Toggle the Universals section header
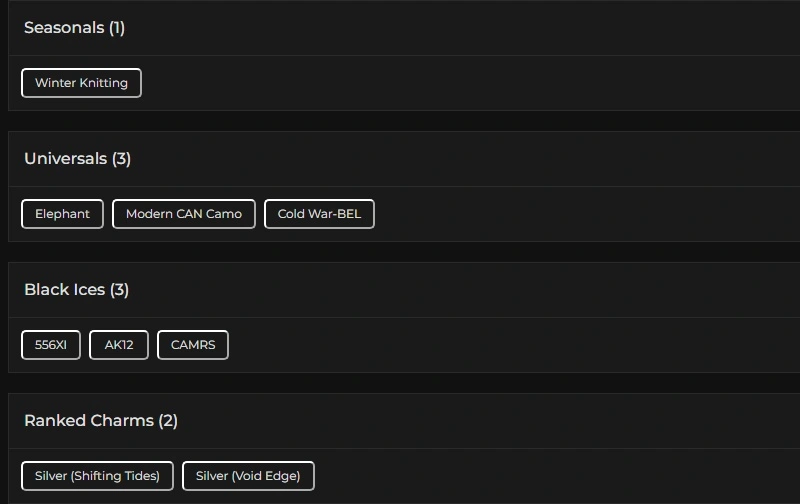Image resolution: width=800 pixels, height=504 pixels. [x=65, y=159]
